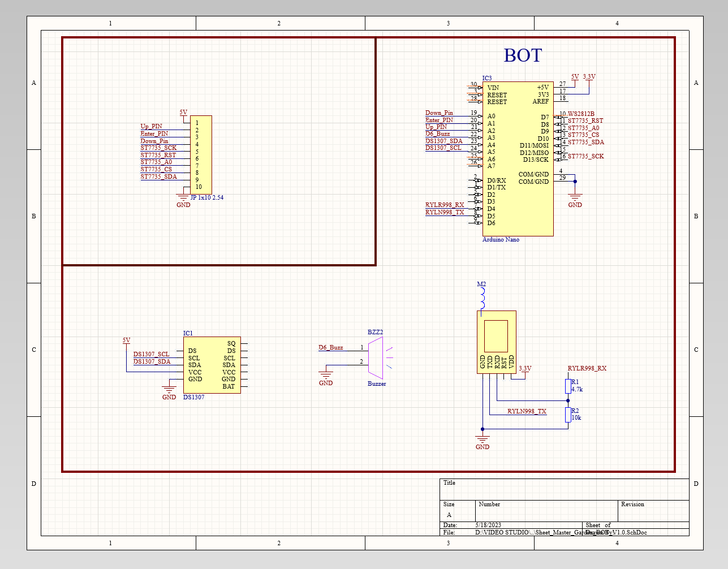The image size is (728, 569).
Task: Select the BOT title text
Action: click(523, 55)
